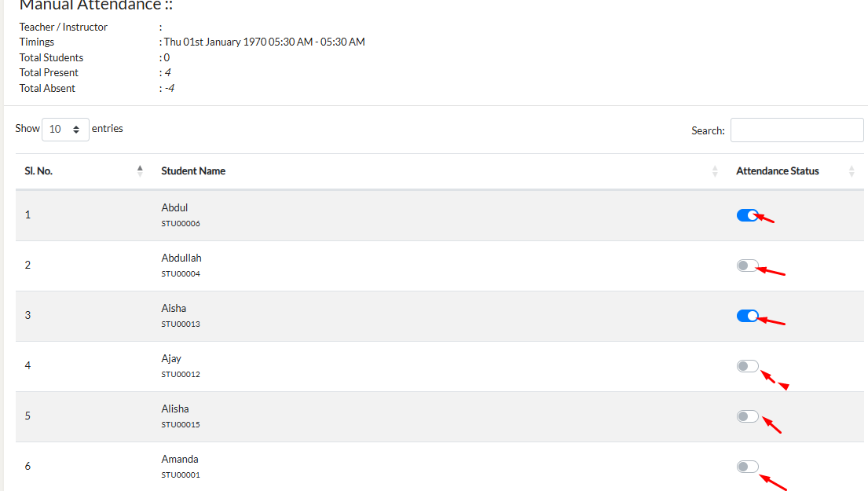868x491 pixels.
Task: Click student ID STU00015 under Alisha
Action: coord(181,425)
